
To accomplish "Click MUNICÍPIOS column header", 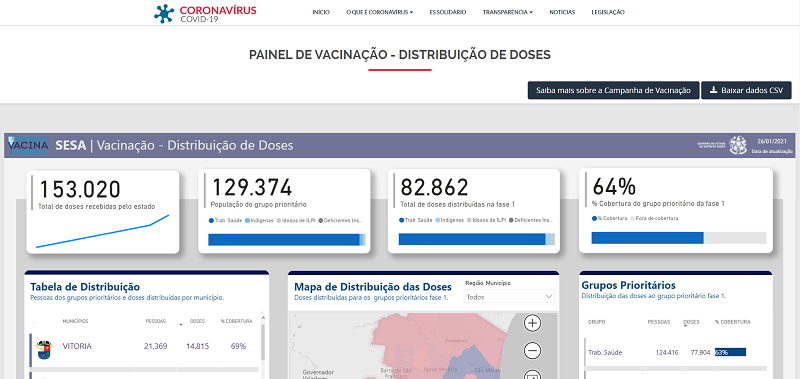I will (x=75, y=321).
